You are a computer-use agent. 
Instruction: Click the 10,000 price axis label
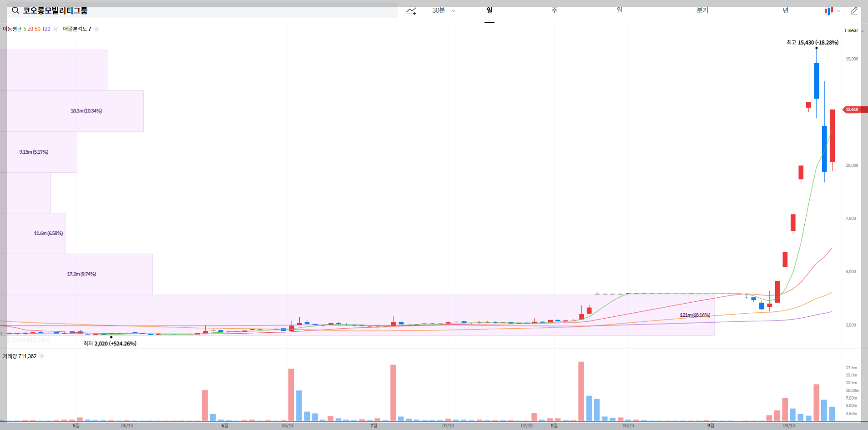pyautogui.click(x=852, y=165)
